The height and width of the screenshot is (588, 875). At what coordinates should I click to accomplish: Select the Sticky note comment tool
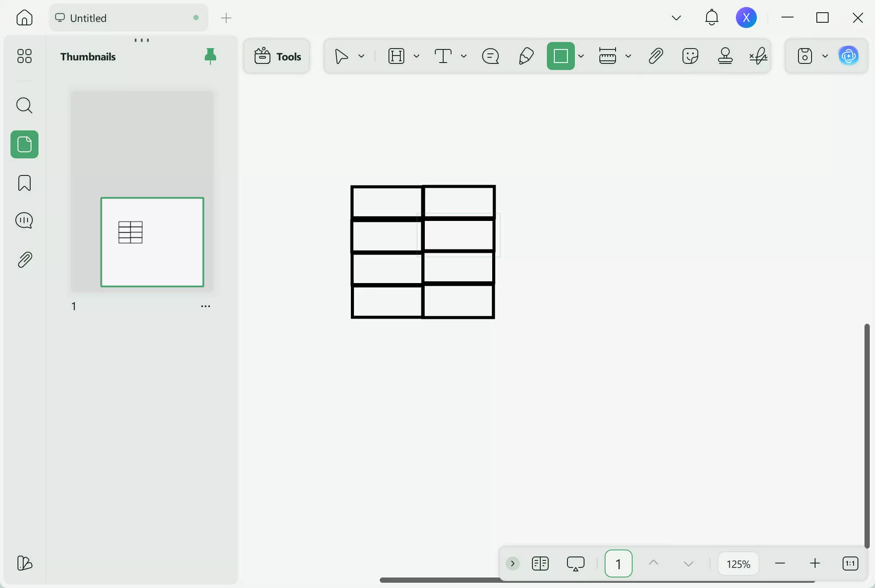click(x=490, y=56)
